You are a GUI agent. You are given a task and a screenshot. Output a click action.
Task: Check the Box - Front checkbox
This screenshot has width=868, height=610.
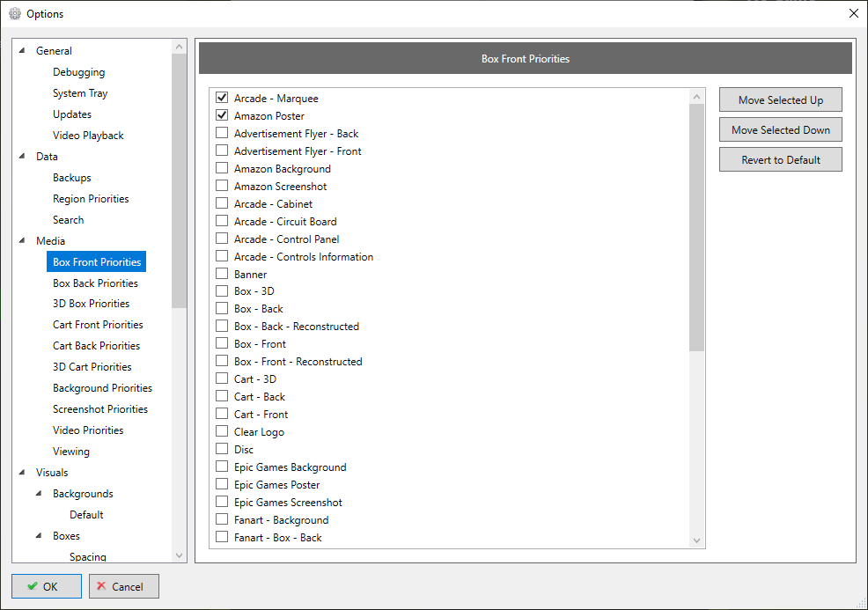coord(222,344)
